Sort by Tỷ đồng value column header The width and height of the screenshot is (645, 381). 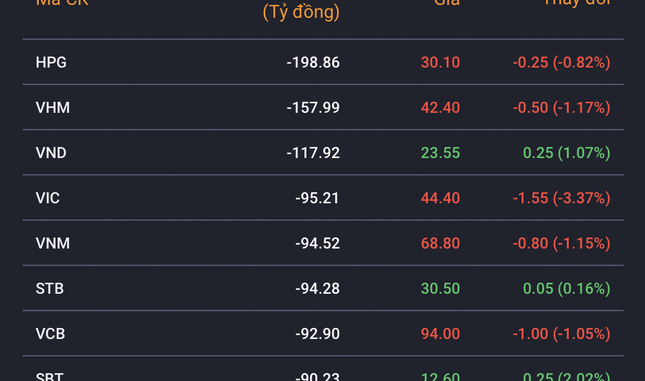[301, 12]
